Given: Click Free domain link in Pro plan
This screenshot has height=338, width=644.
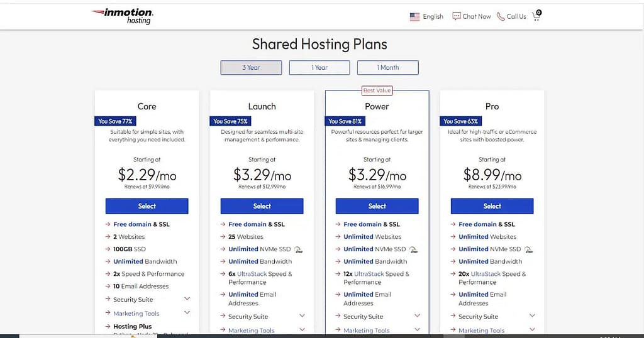Looking at the screenshot, I should 478,224.
